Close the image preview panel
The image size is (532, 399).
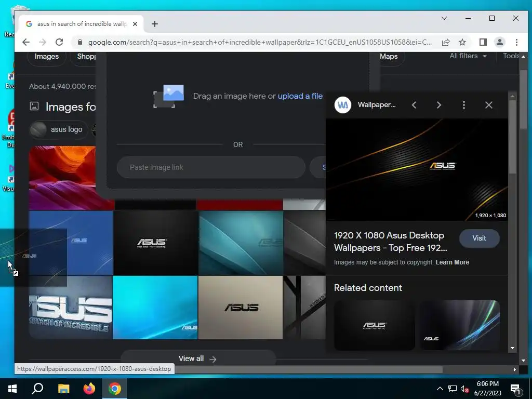(x=488, y=105)
